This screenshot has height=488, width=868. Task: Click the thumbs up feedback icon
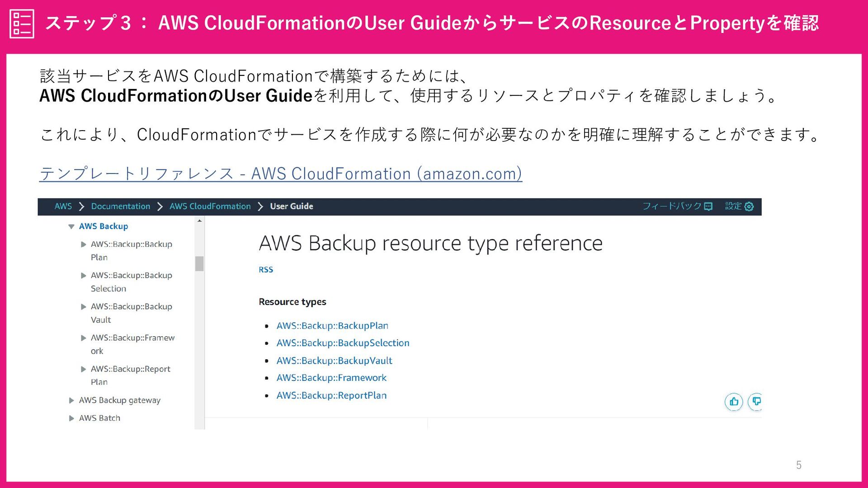tap(734, 402)
